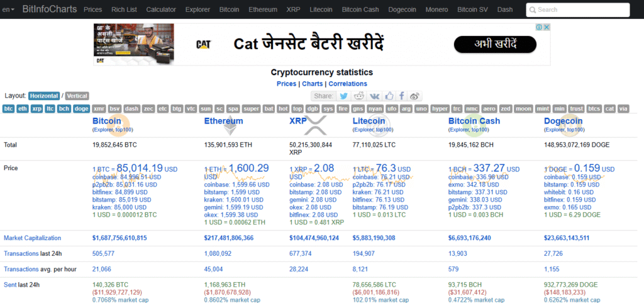Open the Correlations link
Image resolution: width=644 pixels, height=303 pixels.
pyautogui.click(x=348, y=83)
